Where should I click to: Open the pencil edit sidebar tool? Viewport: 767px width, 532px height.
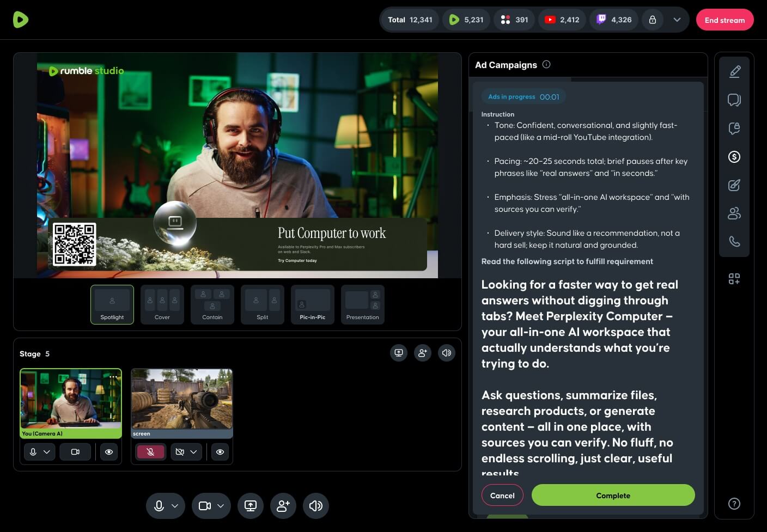(734, 71)
